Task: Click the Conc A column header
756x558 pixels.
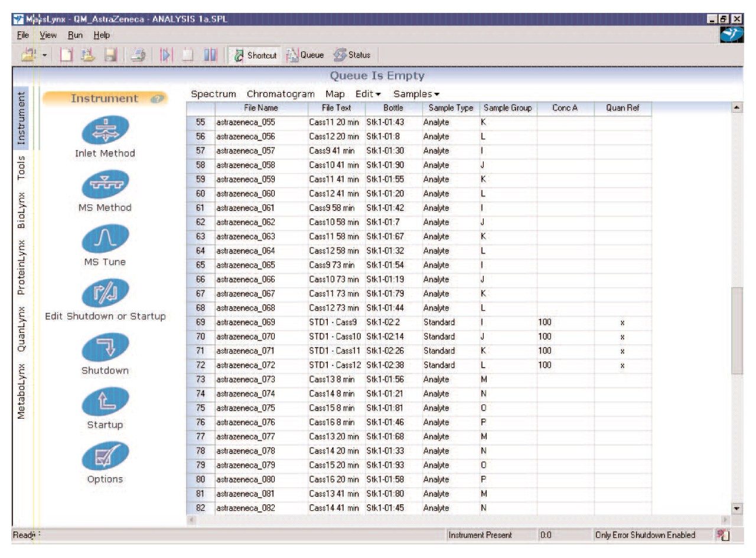Action: tap(565, 108)
